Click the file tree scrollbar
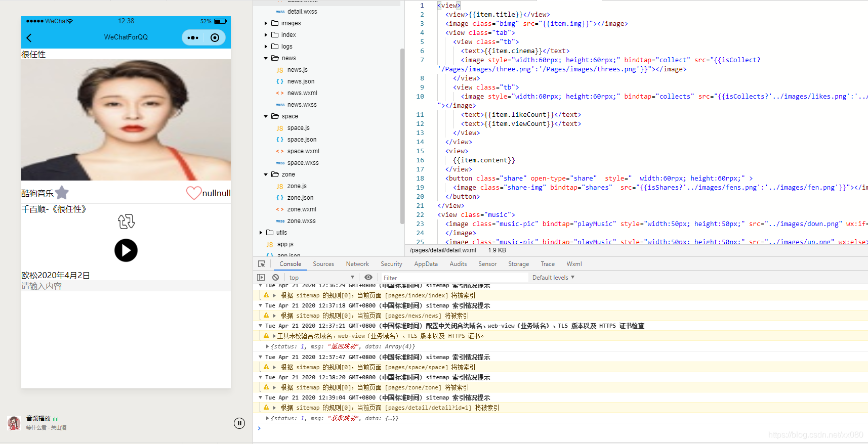868x444 pixels. tap(402, 137)
